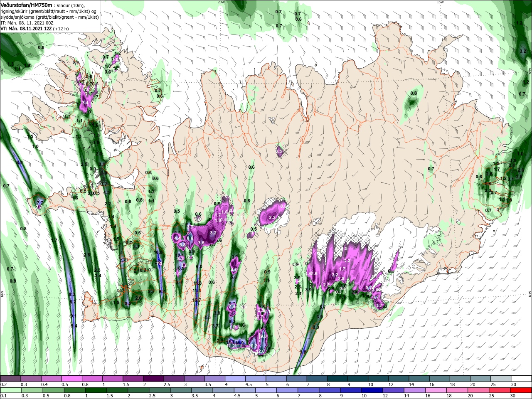Click the bright red swatch ending the rain scale
532x399 pixels.
pyautogui.click(x=522, y=390)
